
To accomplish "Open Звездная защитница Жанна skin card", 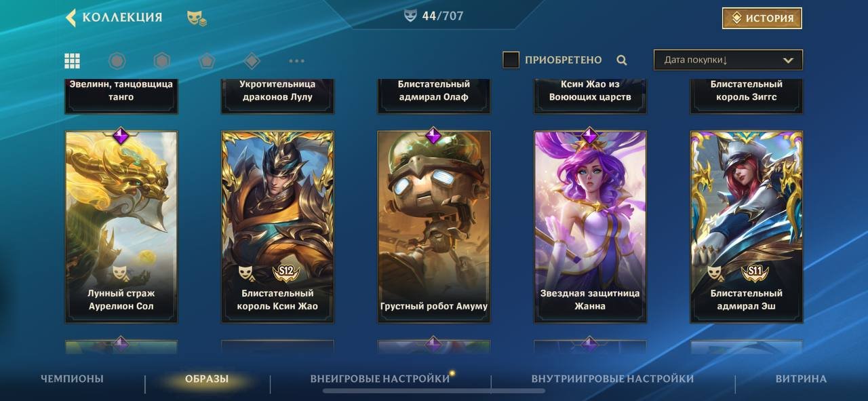I will (x=590, y=227).
